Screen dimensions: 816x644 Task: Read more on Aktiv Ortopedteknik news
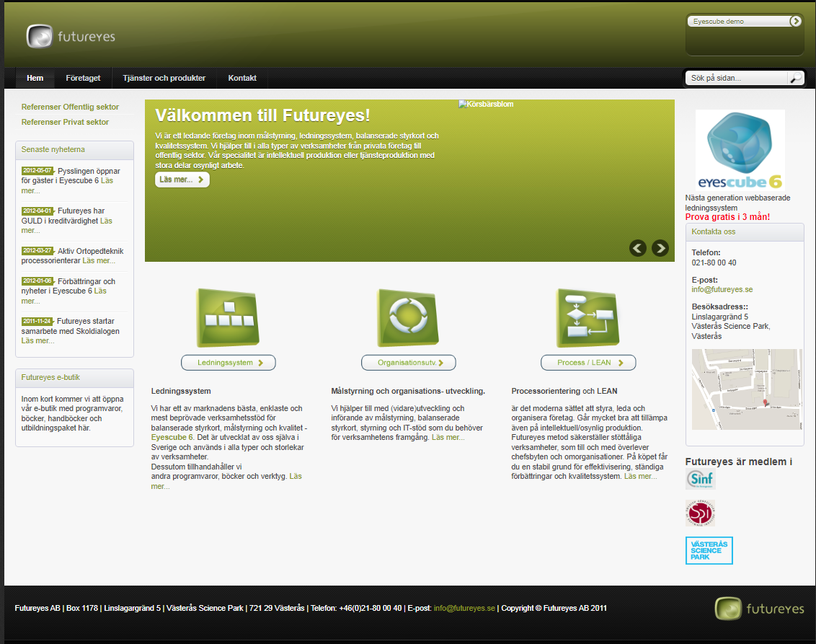pyautogui.click(x=99, y=261)
